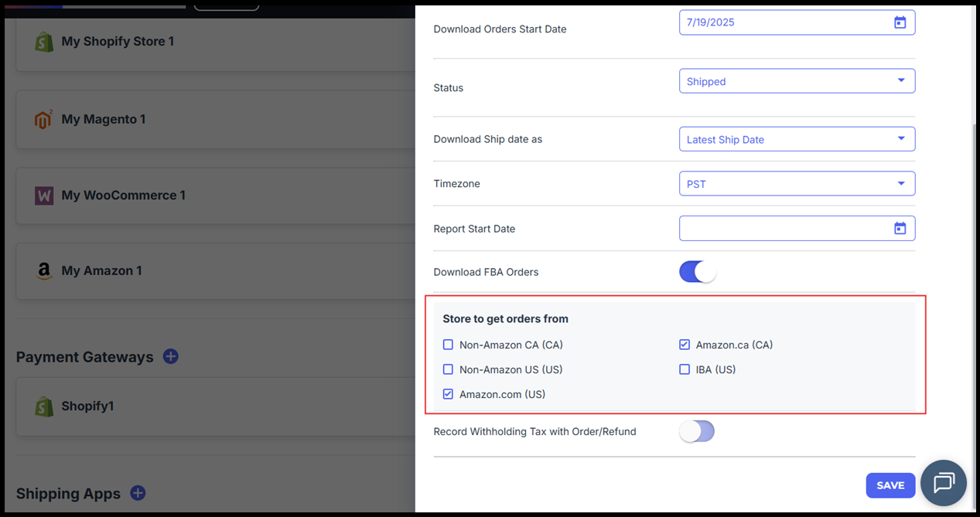Open the Status dropdown showing Shipped
This screenshot has height=517, width=980.
pyautogui.click(x=797, y=81)
